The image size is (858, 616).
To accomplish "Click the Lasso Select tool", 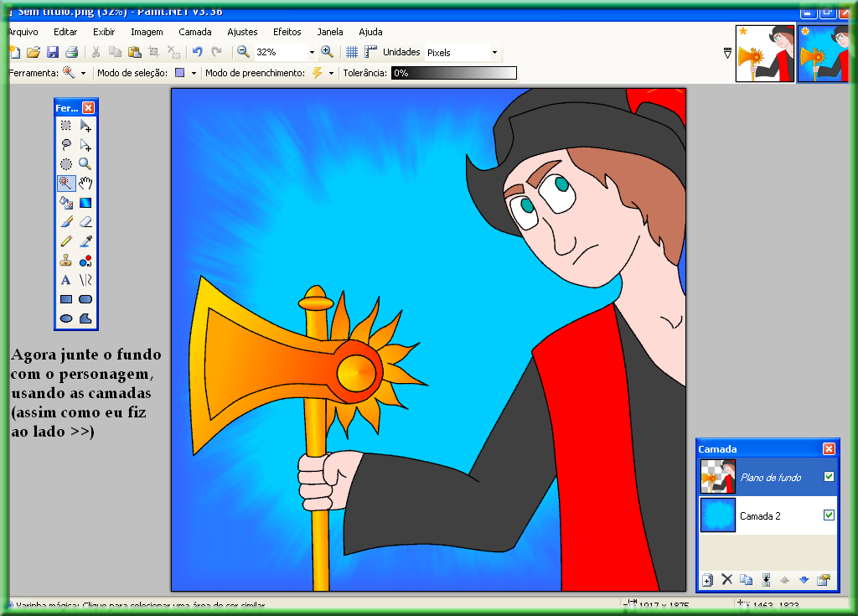I will point(66,145).
